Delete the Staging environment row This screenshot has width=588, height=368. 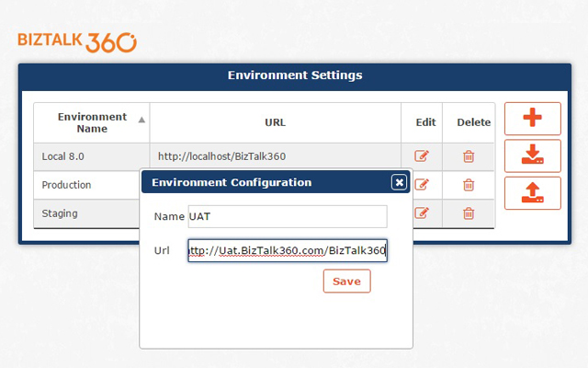(469, 213)
